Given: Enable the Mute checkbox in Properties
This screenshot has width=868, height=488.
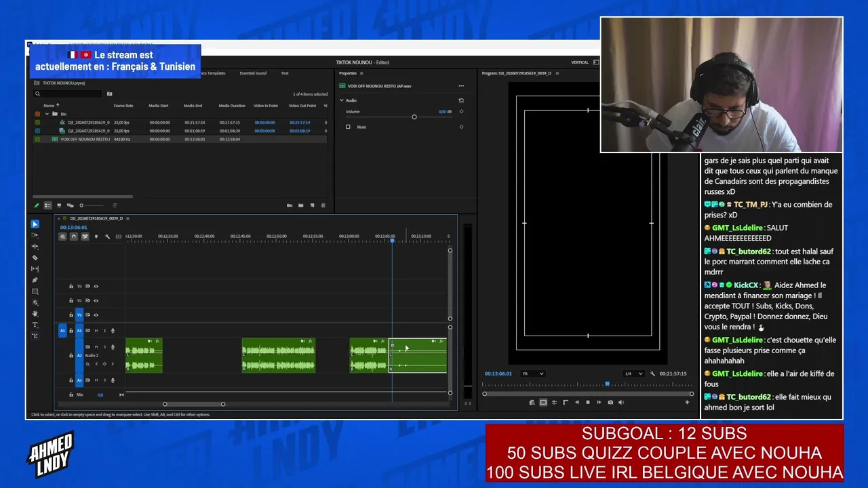Looking at the screenshot, I should (348, 127).
